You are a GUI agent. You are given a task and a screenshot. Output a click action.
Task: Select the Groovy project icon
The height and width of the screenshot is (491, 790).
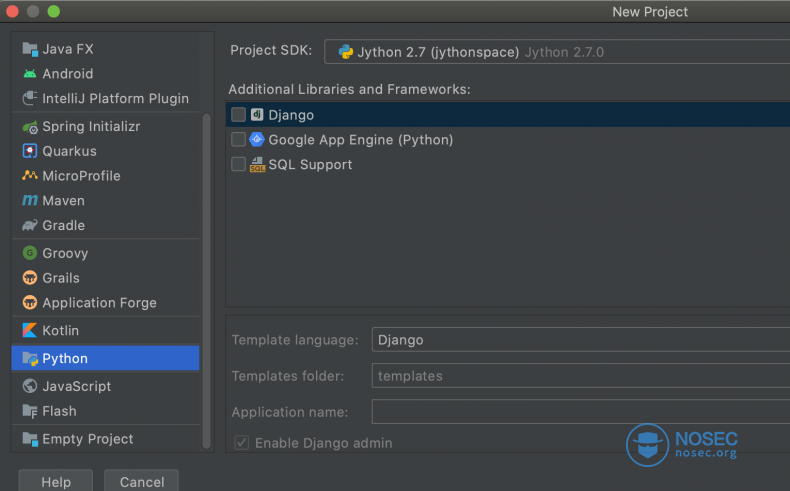coord(30,253)
